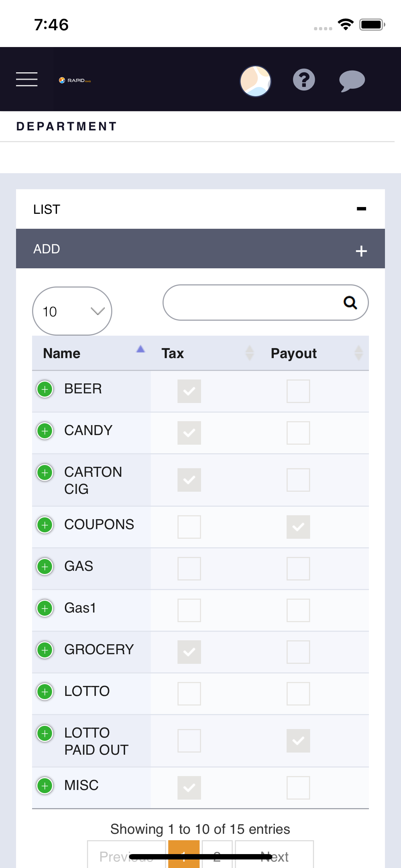Open the help question mark icon
Screen dimensions: 401x868
coord(304,80)
